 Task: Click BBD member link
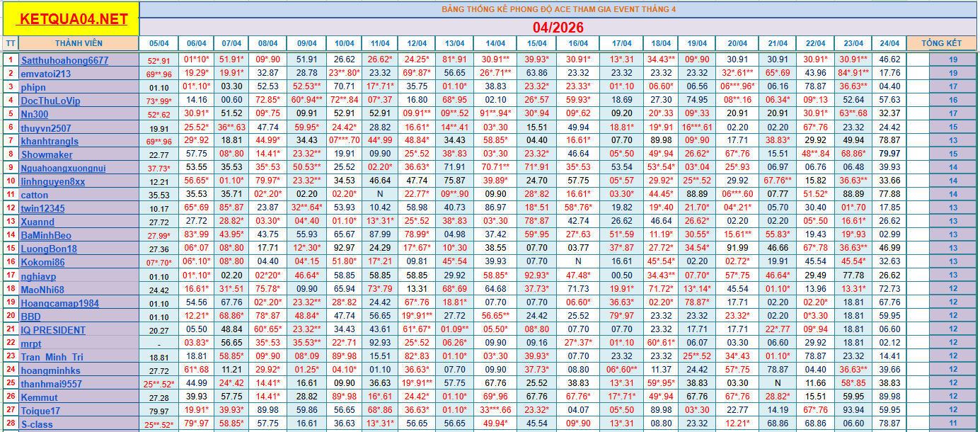pos(30,317)
